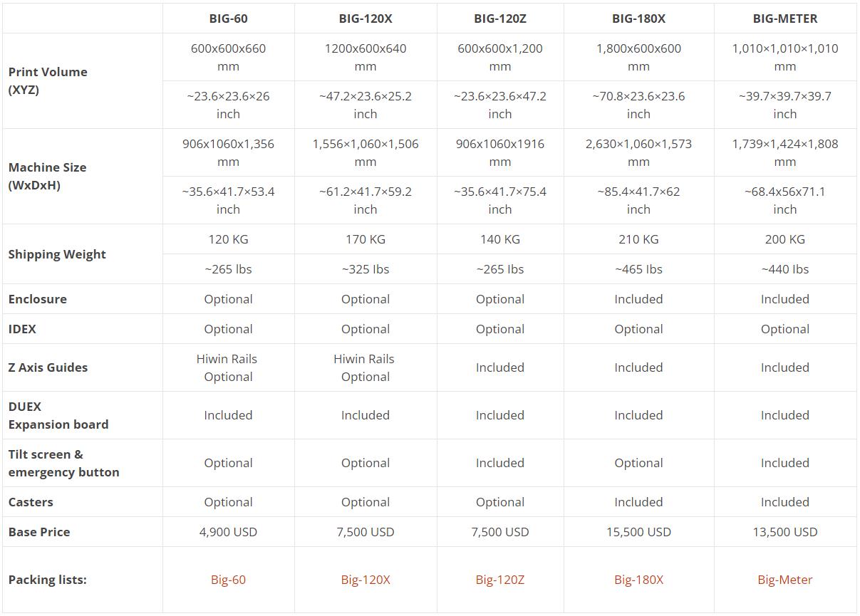
Task: Open the Big-120X packing list link
Action: [366, 580]
